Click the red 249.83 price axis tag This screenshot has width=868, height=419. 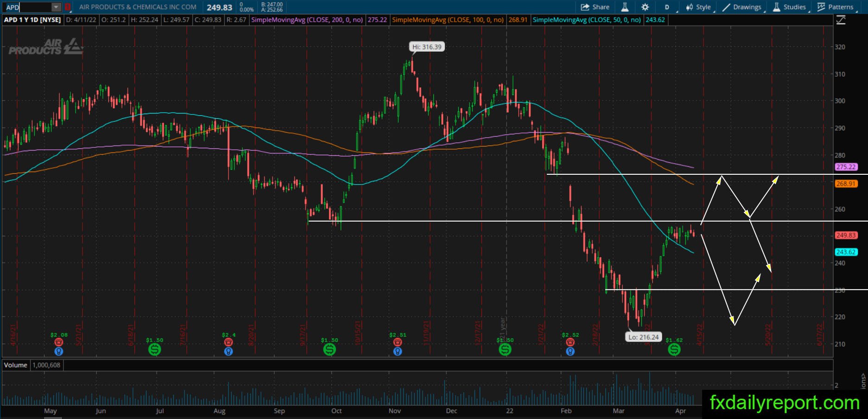tap(846, 235)
